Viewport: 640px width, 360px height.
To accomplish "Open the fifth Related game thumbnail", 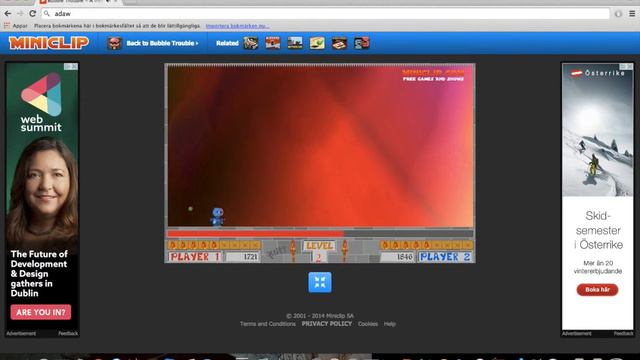I will coord(339,43).
